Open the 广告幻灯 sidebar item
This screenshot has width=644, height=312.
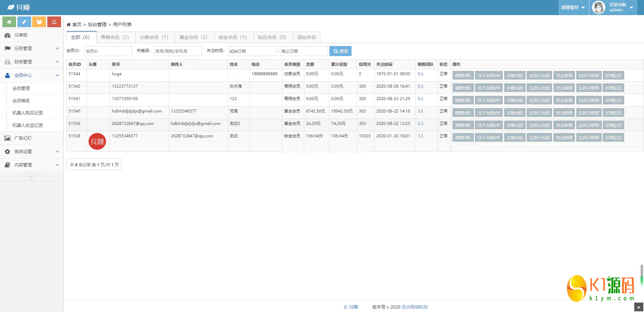(23, 138)
